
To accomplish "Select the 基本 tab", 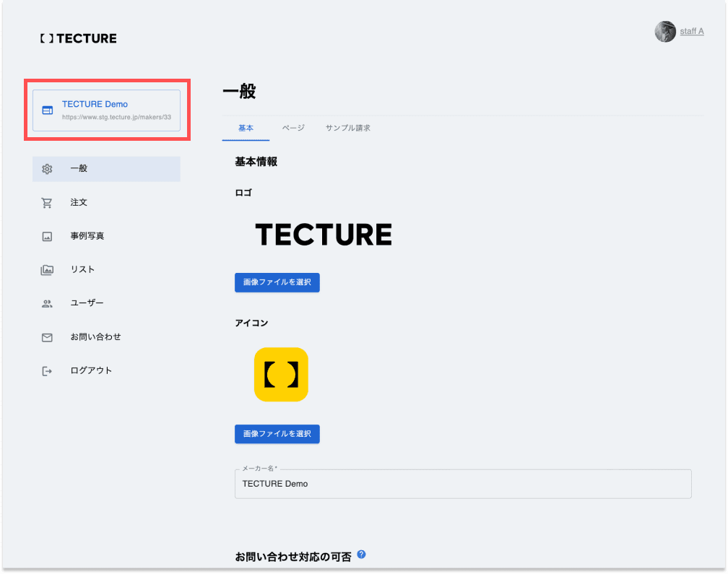I will coord(246,128).
